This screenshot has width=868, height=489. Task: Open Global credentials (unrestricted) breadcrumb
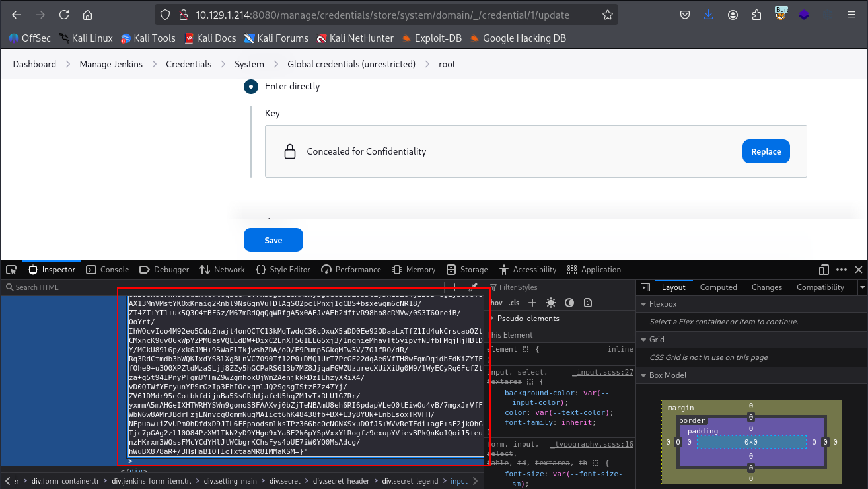coord(351,64)
